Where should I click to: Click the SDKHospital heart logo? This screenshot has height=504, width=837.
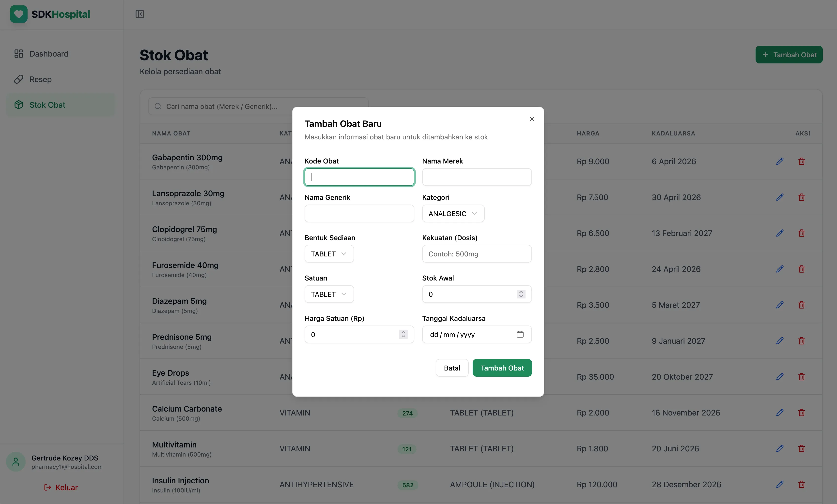18,14
